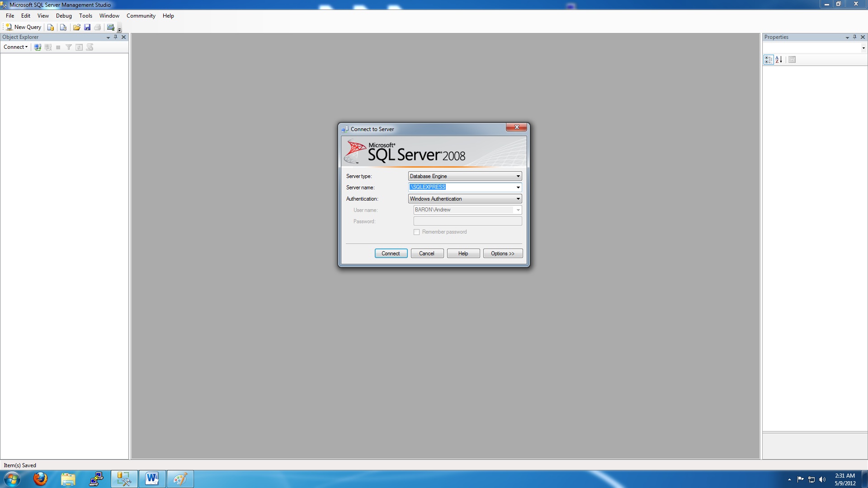868x488 pixels.
Task: Open the Window menu
Action: (x=109, y=16)
